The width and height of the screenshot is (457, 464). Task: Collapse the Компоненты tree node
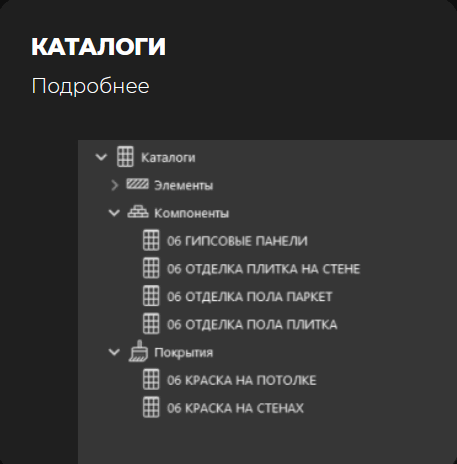pyautogui.click(x=114, y=213)
